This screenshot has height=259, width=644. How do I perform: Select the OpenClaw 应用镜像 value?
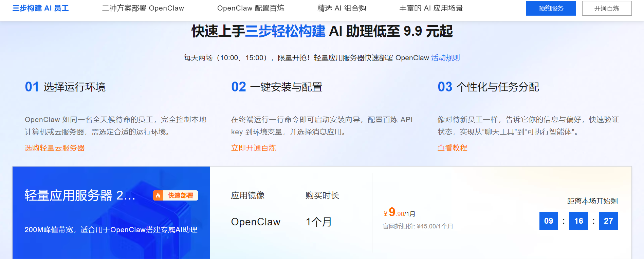[x=256, y=222]
